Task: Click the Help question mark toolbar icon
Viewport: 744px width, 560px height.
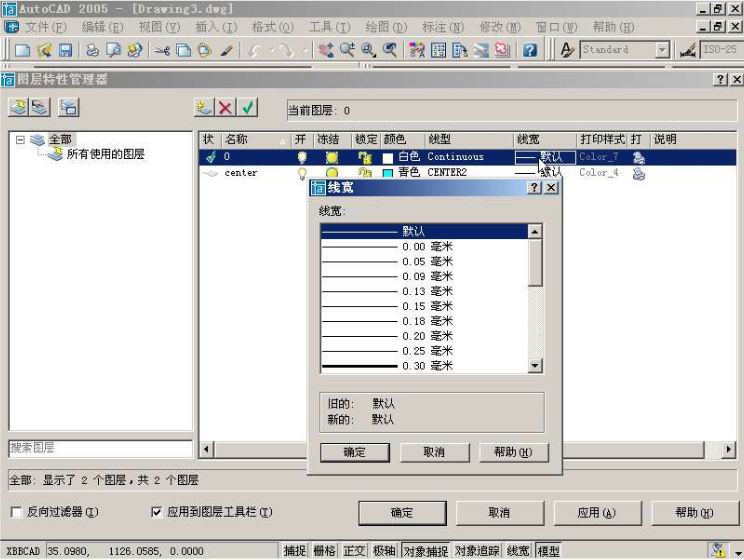Action: [530, 49]
